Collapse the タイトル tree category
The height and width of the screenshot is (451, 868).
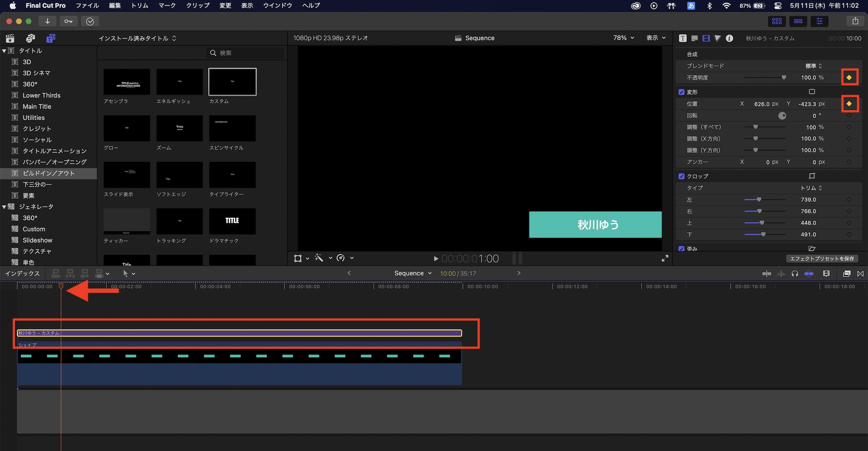pos(4,51)
